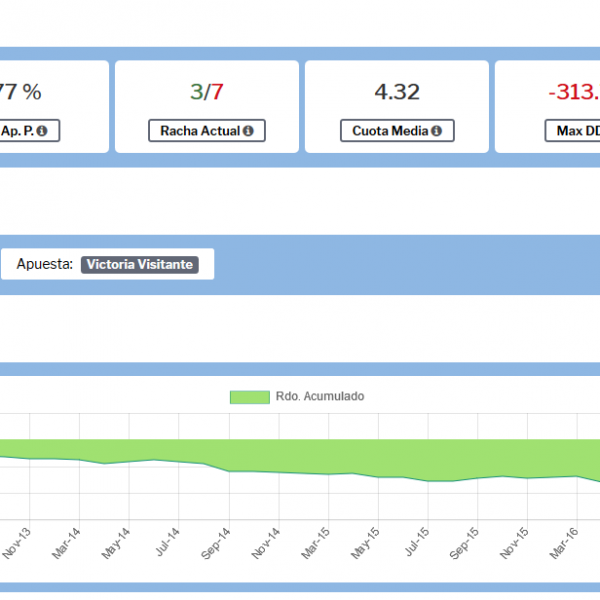Click the Cuota Media info icon
Screen dimensions: 600x600
click(x=437, y=131)
